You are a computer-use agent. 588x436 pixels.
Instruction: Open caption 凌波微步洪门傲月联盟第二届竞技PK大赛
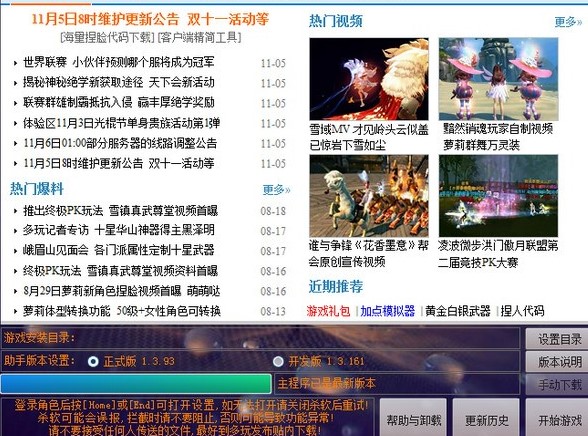pyautogui.click(x=498, y=254)
